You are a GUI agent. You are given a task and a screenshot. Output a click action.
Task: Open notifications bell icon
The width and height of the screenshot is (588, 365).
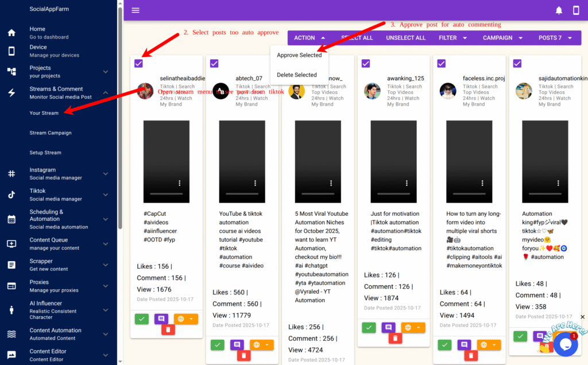point(559,10)
